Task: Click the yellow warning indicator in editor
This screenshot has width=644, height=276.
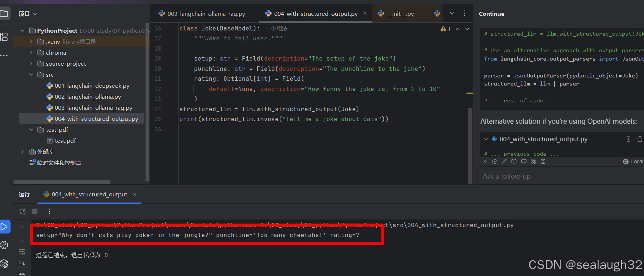Action: tap(446, 29)
